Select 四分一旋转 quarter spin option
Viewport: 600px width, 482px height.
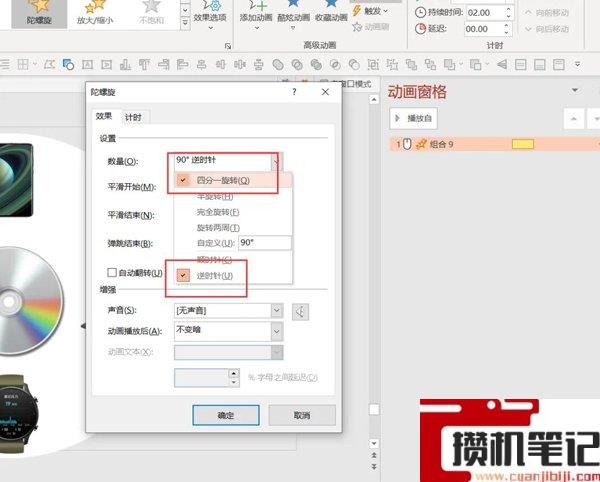coord(233,180)
